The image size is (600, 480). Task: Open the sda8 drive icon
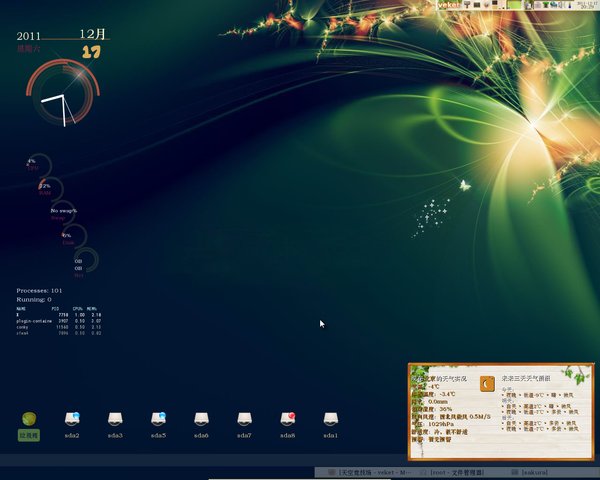tap(287, 420)
